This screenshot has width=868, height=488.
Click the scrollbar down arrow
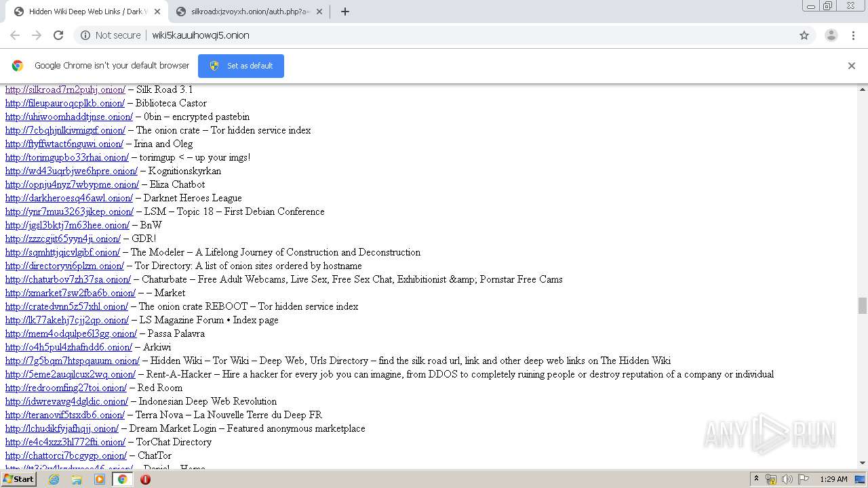tap(863, 463)
